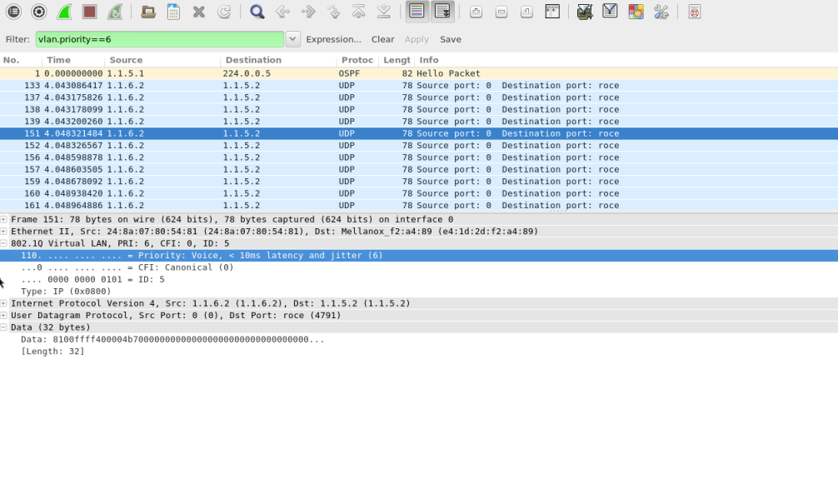This screenshot has width=838, height=504.
Task: Clear the current display filter
Action: [382, 39]
